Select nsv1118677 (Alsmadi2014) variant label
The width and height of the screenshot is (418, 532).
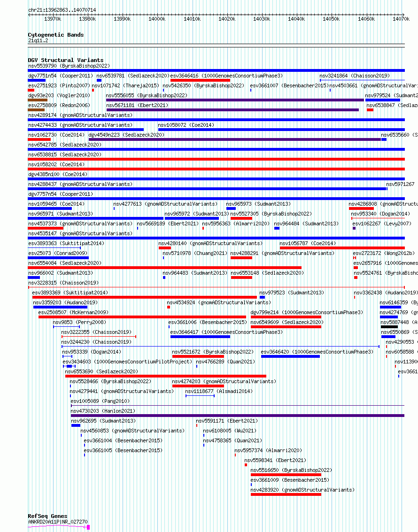(x=219, y=391)
